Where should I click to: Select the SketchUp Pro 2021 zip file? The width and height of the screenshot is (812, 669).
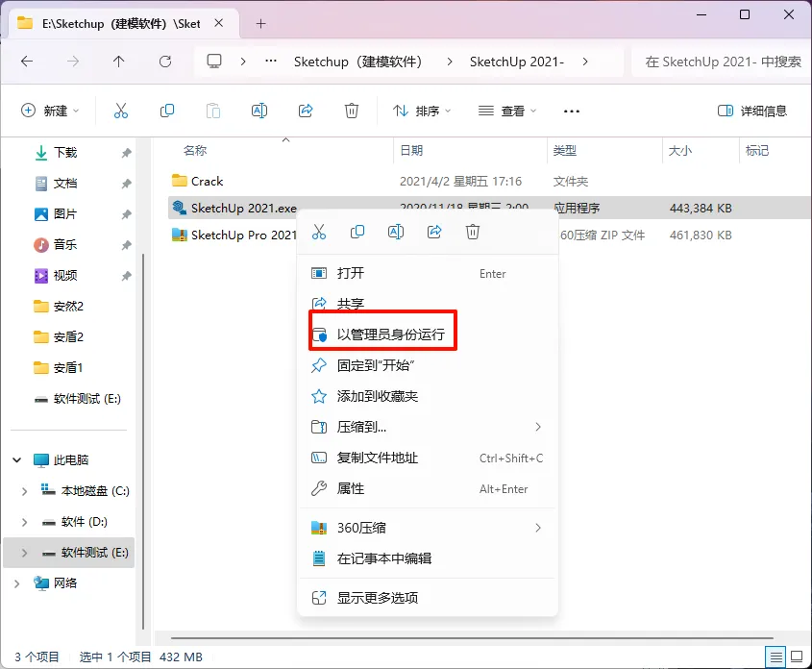pyautogui.click(x=234, y=235)
